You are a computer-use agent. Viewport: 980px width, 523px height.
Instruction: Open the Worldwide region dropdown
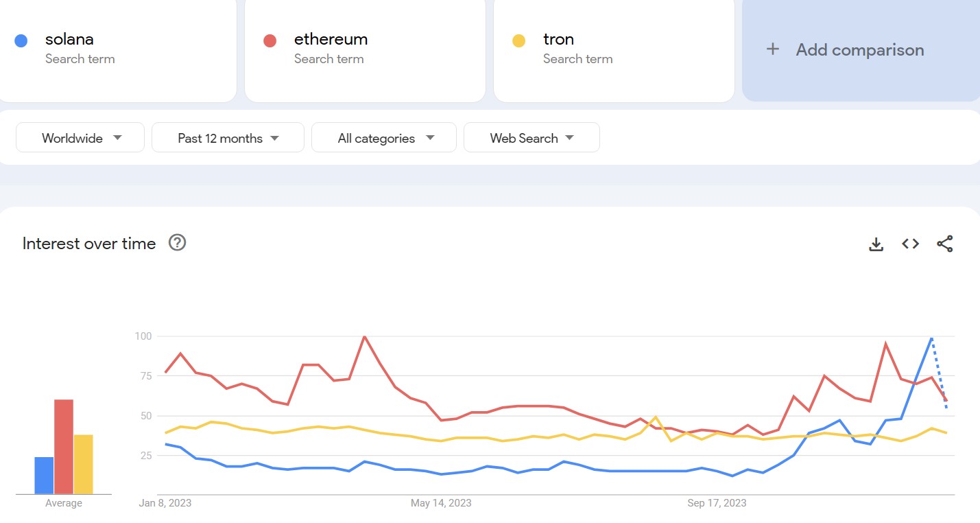(x=80, y=137)
